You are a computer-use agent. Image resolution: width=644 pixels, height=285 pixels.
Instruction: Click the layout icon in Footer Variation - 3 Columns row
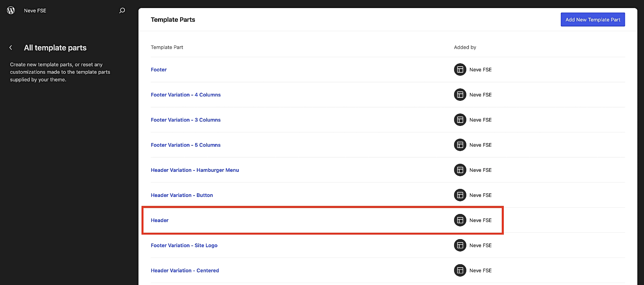(460, 120)
